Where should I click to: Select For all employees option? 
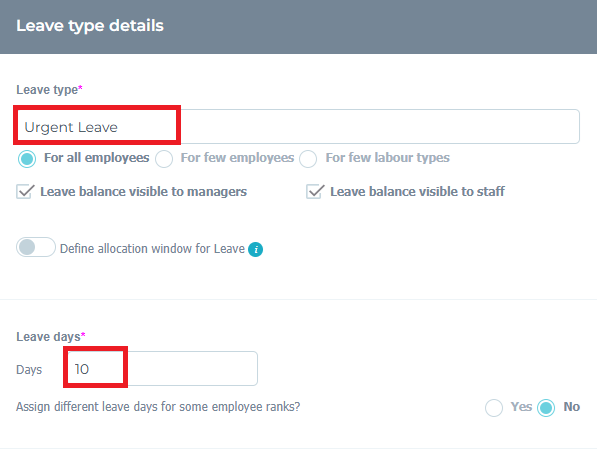[x=27, y=158]
